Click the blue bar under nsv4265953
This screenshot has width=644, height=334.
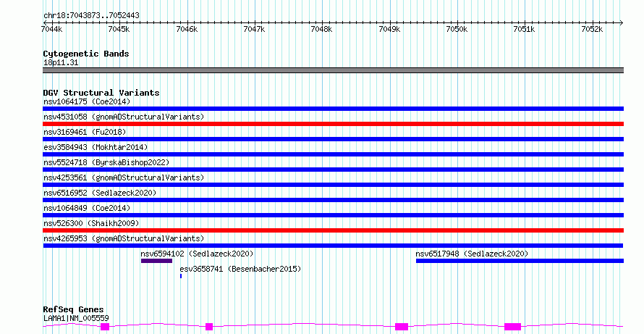333,246
